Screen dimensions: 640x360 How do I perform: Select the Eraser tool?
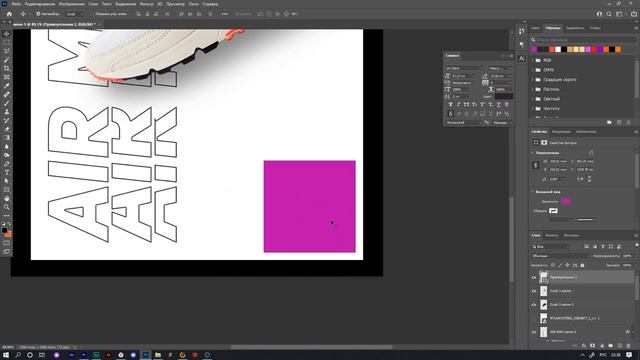click(7, 129)
